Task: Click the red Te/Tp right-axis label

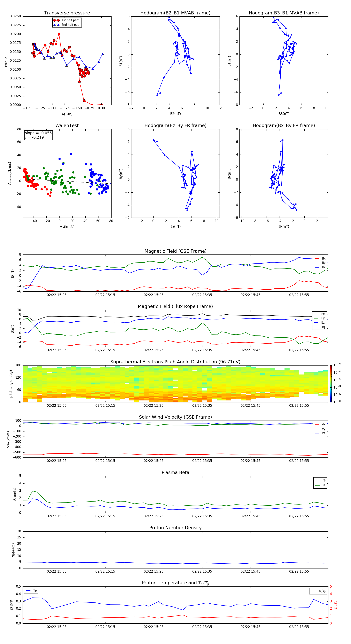Action: coord(336,605)
